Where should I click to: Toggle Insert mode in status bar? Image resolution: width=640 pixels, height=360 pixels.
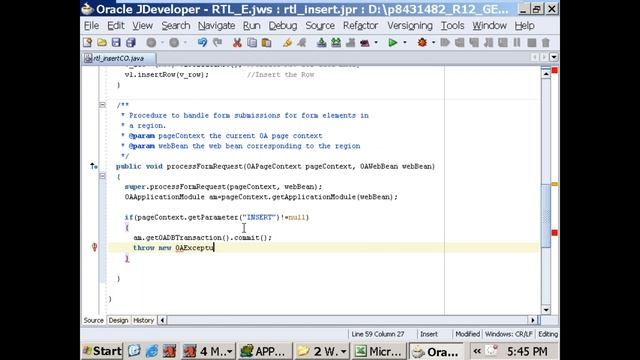coord(429,334)
